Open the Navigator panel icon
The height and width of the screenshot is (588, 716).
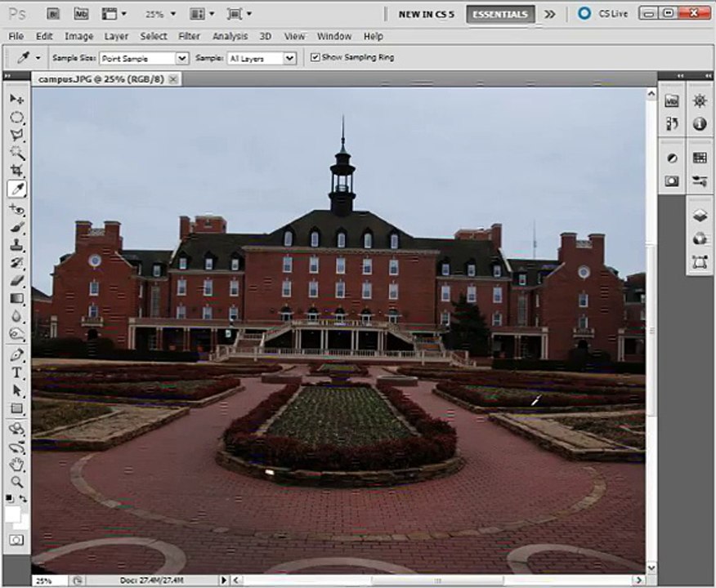(700, 100)
